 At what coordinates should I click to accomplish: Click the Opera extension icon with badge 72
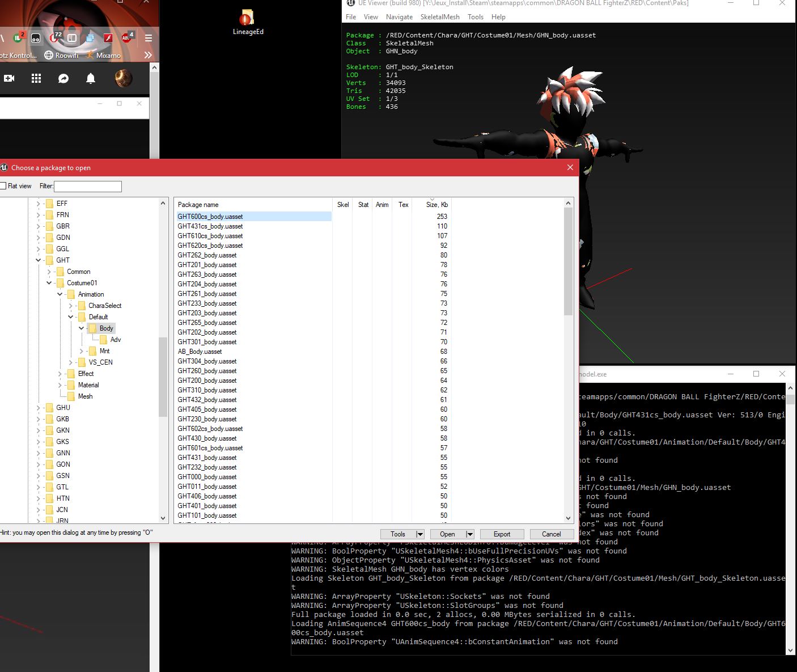[x=55, y=38]
